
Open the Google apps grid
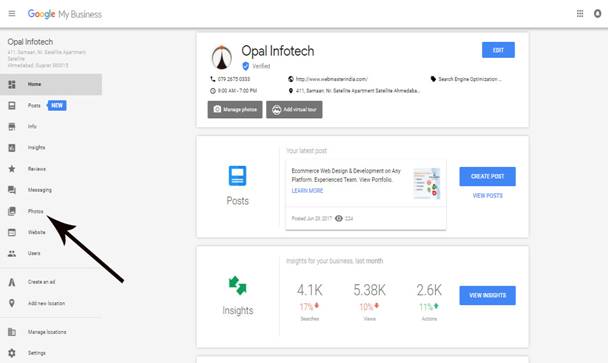(580, 14)
